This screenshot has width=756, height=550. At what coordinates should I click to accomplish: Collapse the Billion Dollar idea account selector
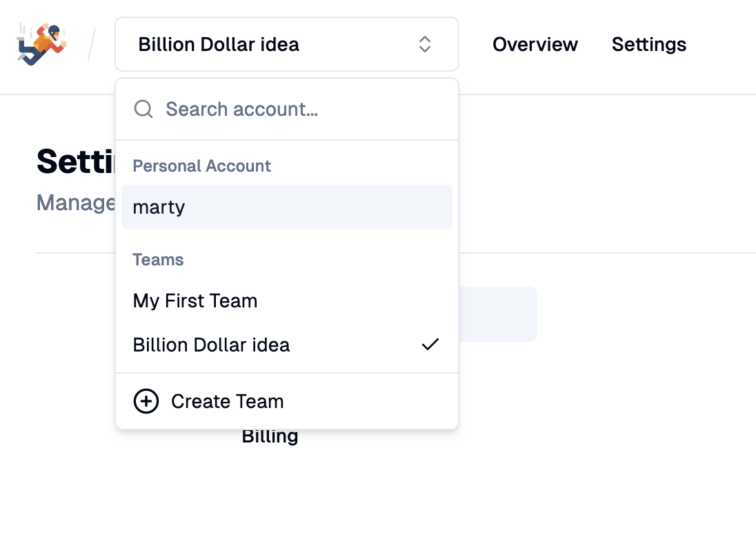(287, 44)
